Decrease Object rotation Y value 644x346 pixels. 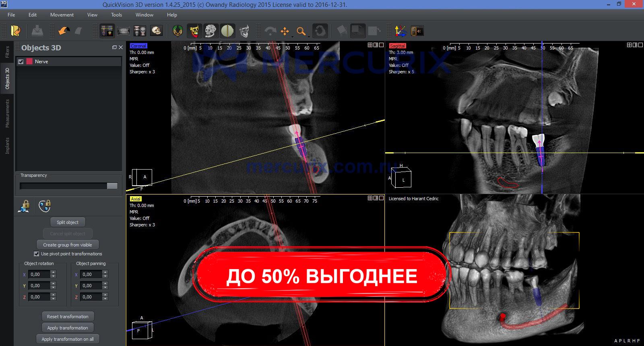53,288
